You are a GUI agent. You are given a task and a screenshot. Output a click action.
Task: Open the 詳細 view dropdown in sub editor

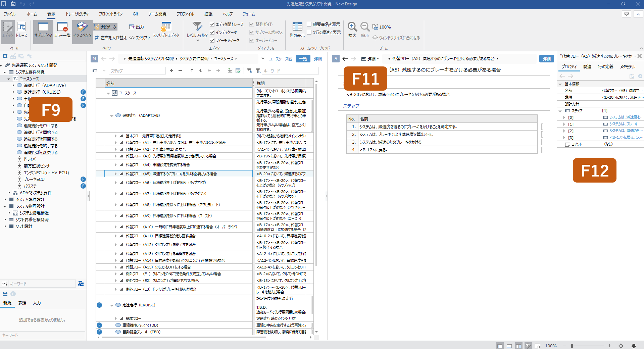coord(370,59)
